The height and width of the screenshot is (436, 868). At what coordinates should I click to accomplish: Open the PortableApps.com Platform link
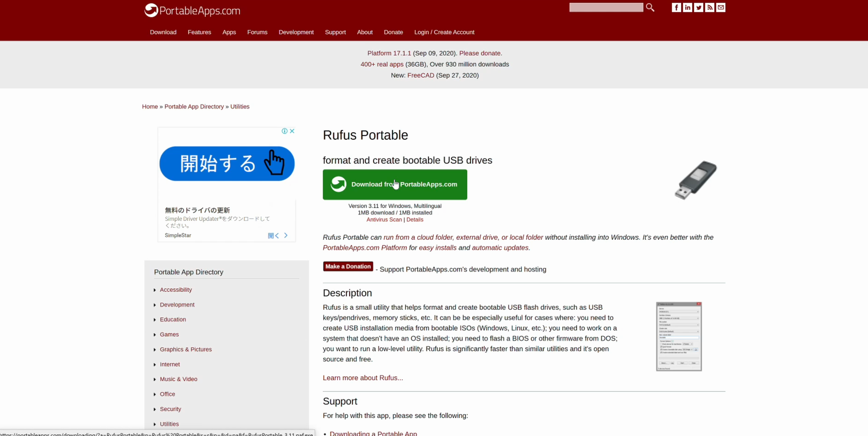point(365,248)
